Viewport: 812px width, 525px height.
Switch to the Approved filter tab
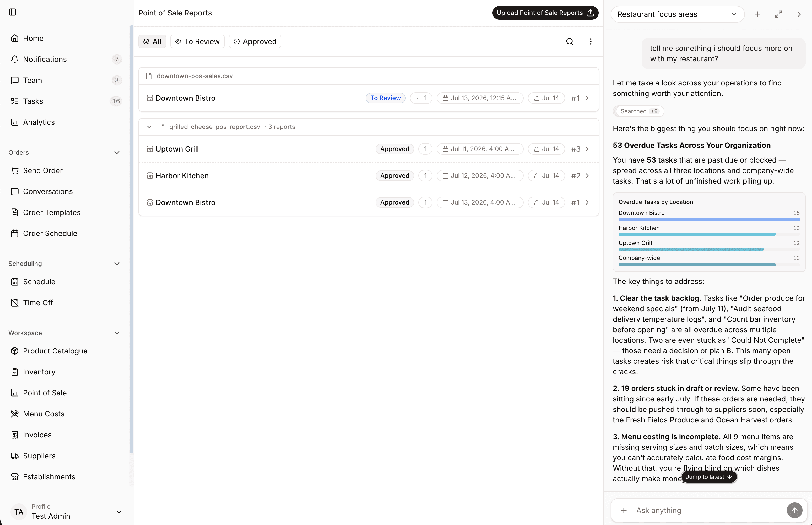[x=255, y=42]
